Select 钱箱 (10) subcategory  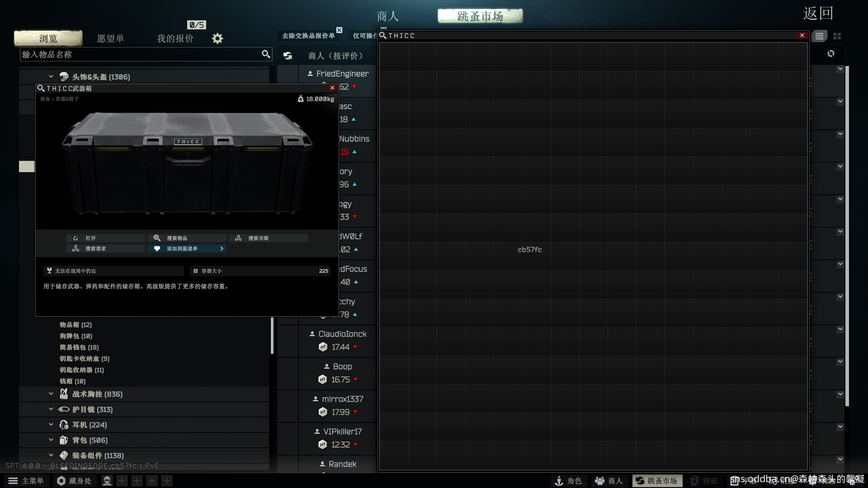pos(72,381)
